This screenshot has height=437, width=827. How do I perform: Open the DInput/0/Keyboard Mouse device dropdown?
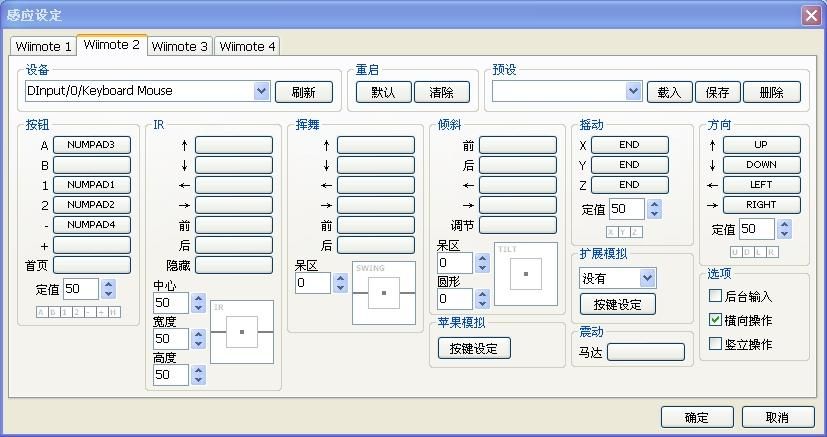coord(262,91)
